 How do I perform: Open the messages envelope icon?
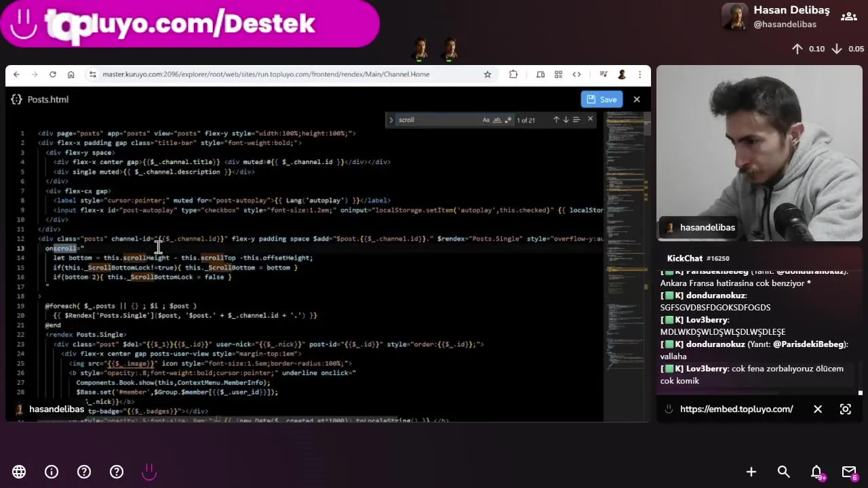[x=850, y=472]
